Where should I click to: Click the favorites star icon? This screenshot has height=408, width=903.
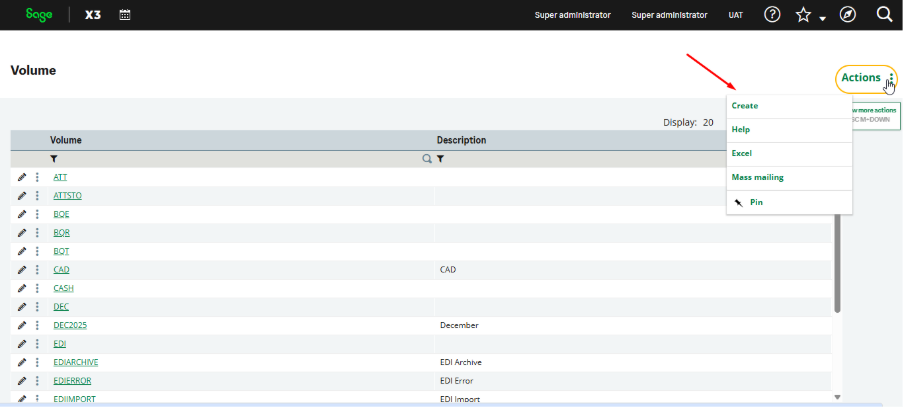(803, 15)
